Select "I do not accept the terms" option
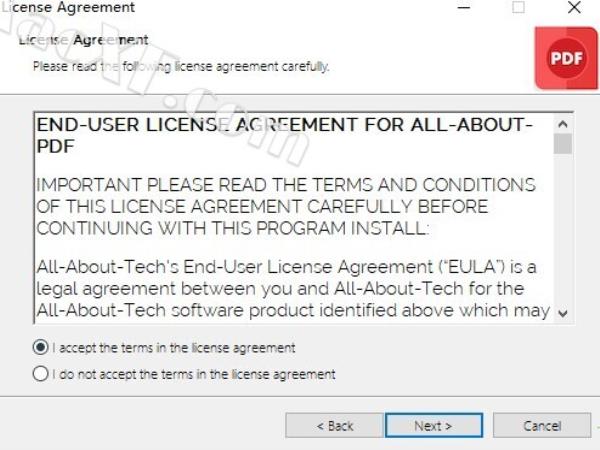The height and width of the screenshot is (450, 600). tap(41, 374)
